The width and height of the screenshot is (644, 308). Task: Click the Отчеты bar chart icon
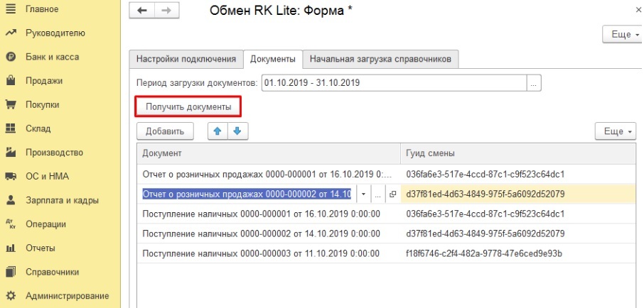11,248
